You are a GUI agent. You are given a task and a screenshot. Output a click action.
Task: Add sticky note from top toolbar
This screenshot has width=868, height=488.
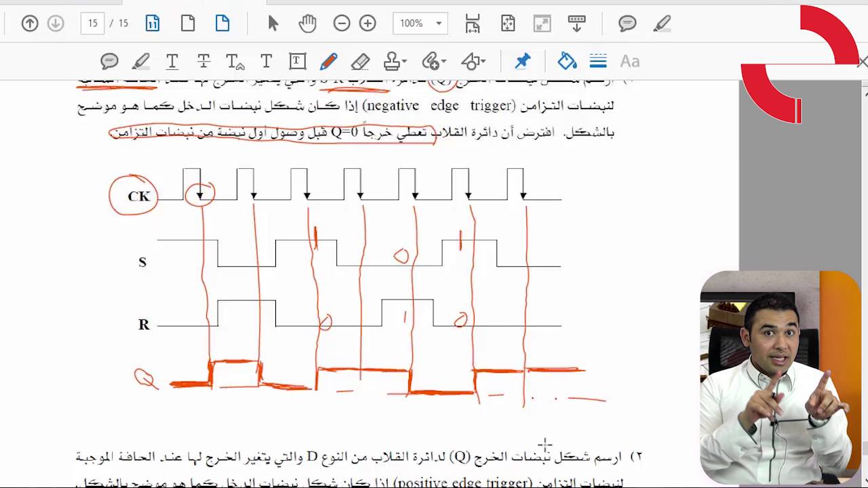(x=627, y=24)
